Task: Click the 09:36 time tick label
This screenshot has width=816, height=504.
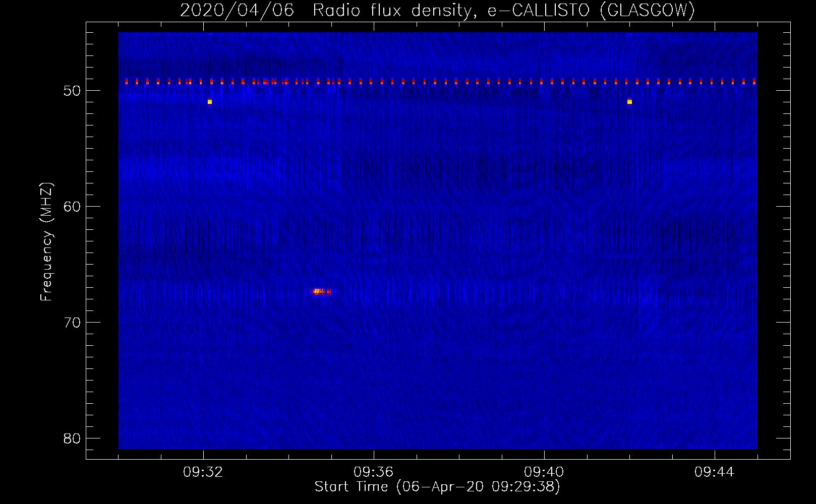Action: [x=374, y=472]
